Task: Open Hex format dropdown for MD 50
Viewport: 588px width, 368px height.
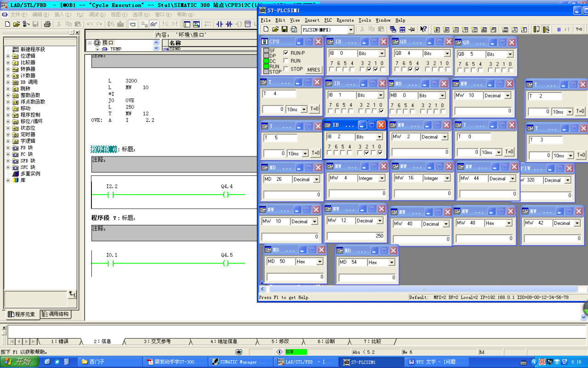Action: click(x=320, y=262)
